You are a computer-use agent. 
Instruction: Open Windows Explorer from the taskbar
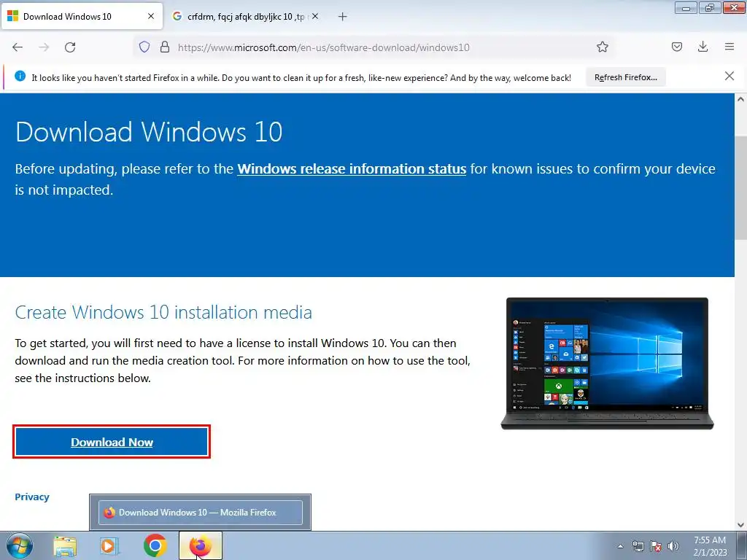point(65,546)
